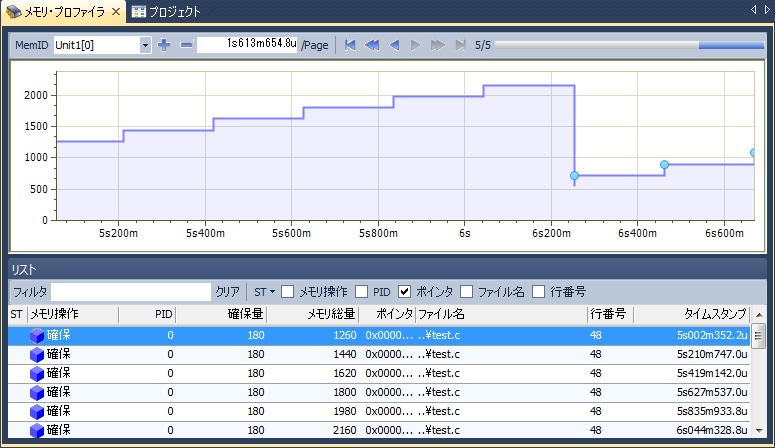Click tab strip scroll left arrow
The height and width of the screenshot is (448, 775).
(x=753, y=9)
